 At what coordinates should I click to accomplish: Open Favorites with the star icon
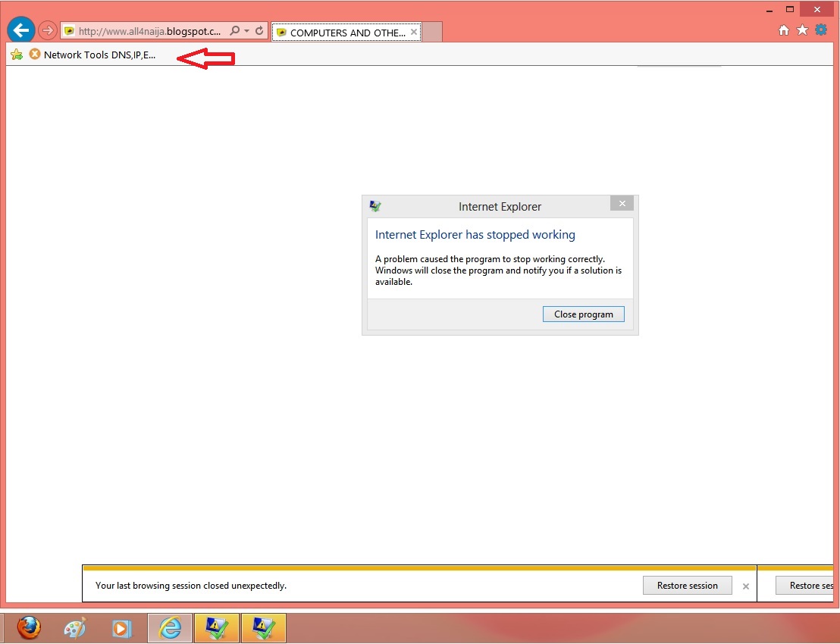803,30
